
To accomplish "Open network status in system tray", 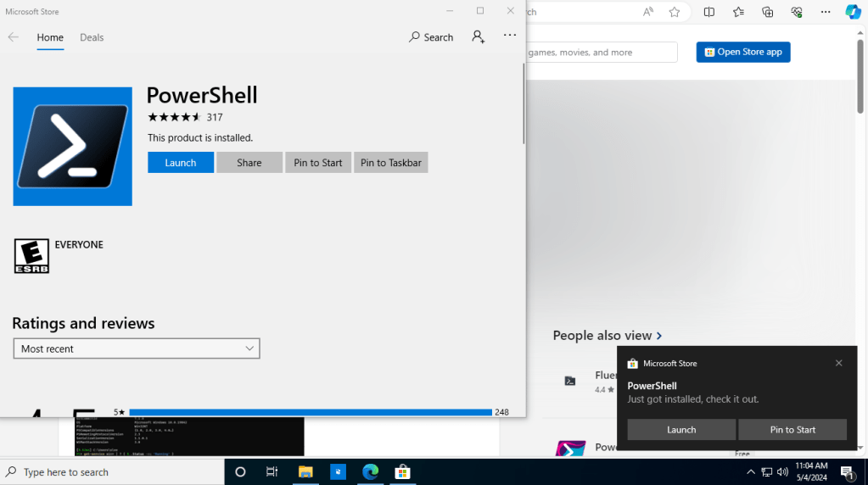I will pyautogui.click(x=767, y=471).
